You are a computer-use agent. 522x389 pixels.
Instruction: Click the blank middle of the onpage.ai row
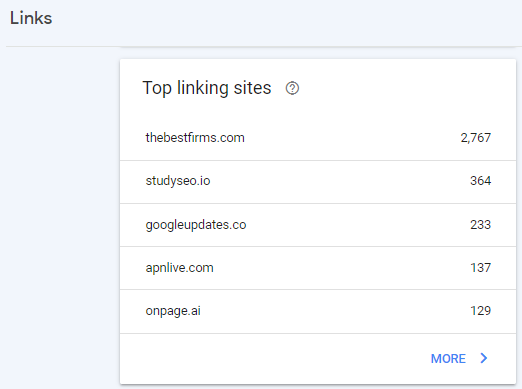tap(335, 311)
